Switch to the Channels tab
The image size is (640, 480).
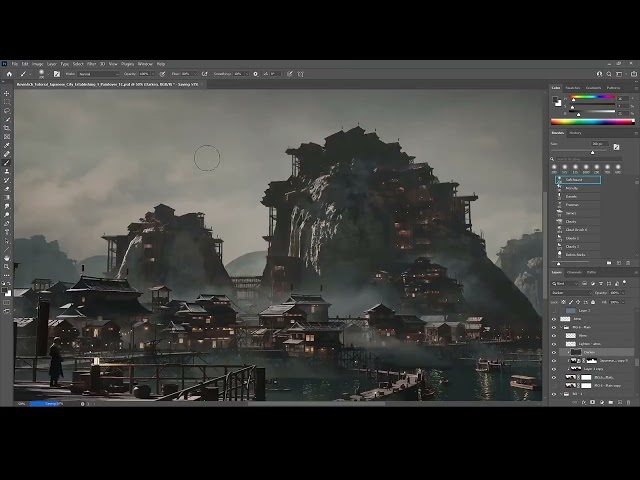click(x=574, y=272)
